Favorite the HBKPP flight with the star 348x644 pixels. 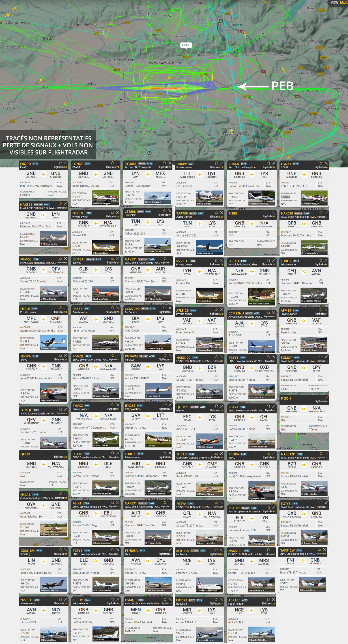[216, 163]
